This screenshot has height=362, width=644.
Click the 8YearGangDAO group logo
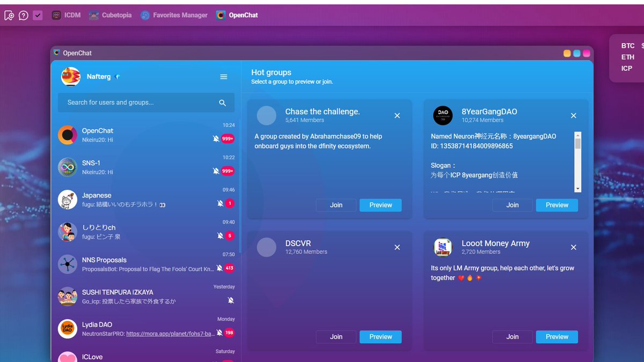click(443, 115)
